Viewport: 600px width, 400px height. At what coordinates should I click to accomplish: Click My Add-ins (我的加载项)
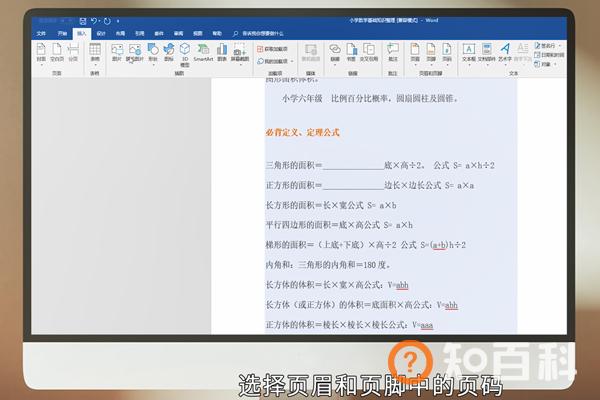coord(272,61)
